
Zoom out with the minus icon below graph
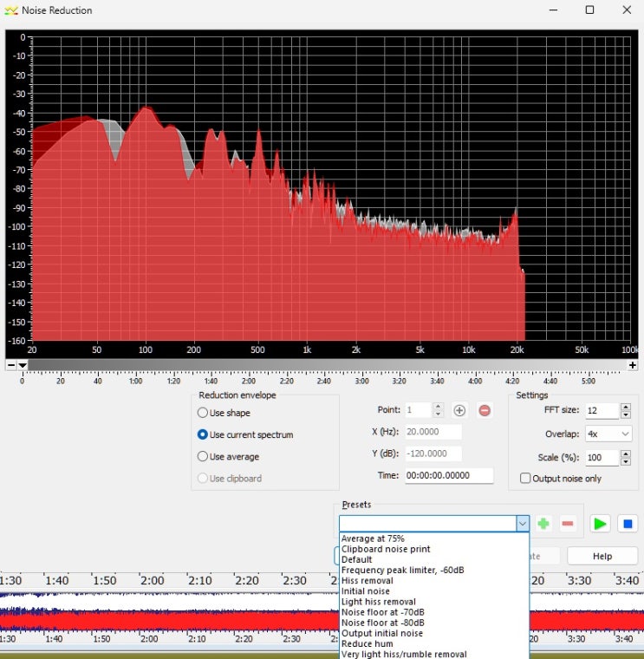point(10,365)
